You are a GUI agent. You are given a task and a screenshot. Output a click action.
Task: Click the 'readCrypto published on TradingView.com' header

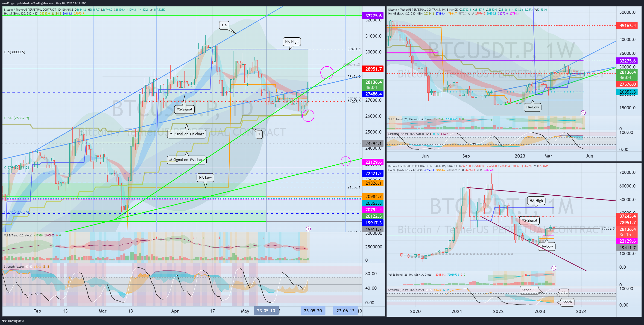pos(44,3)
